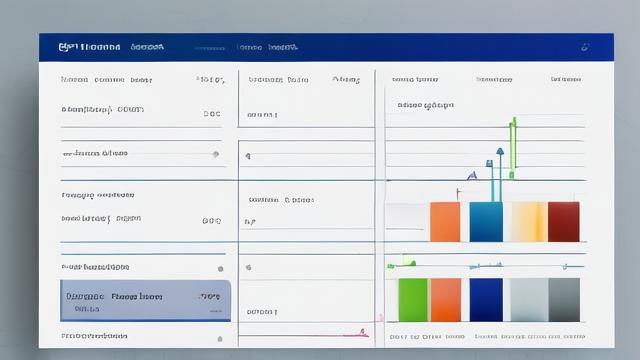Select the tall green marker on the chart
This screenshot has width=640, height=360.
click(513, 143)
